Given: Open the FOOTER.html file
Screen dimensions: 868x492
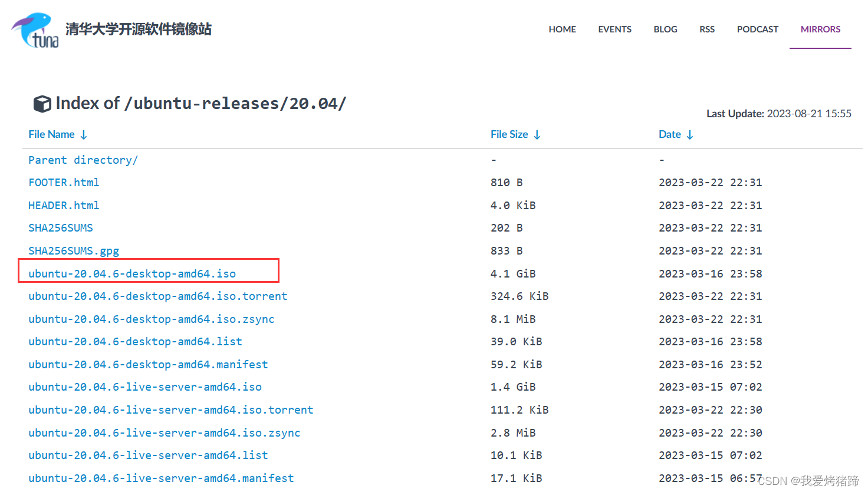Looking at the screenshot, I should 64,183.
